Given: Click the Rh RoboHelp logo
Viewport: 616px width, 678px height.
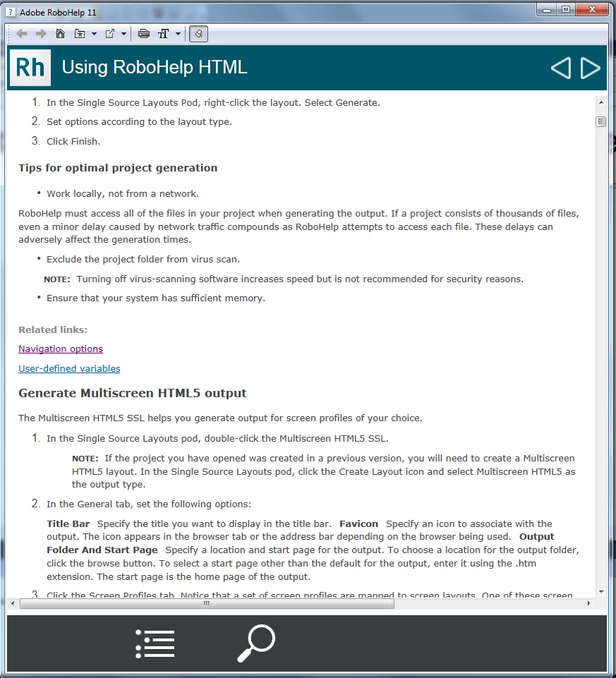Looking at the screenshot, I should click(30, 68).
